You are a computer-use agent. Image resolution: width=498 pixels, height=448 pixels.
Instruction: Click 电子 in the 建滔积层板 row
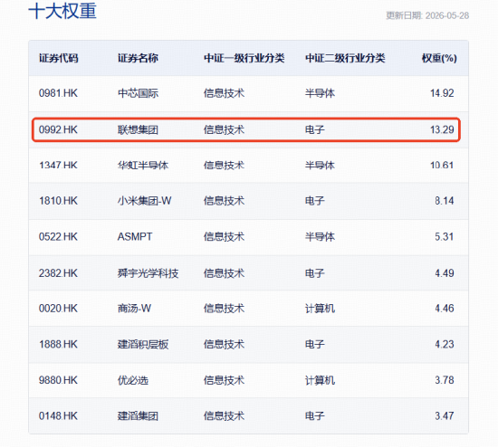315,345
